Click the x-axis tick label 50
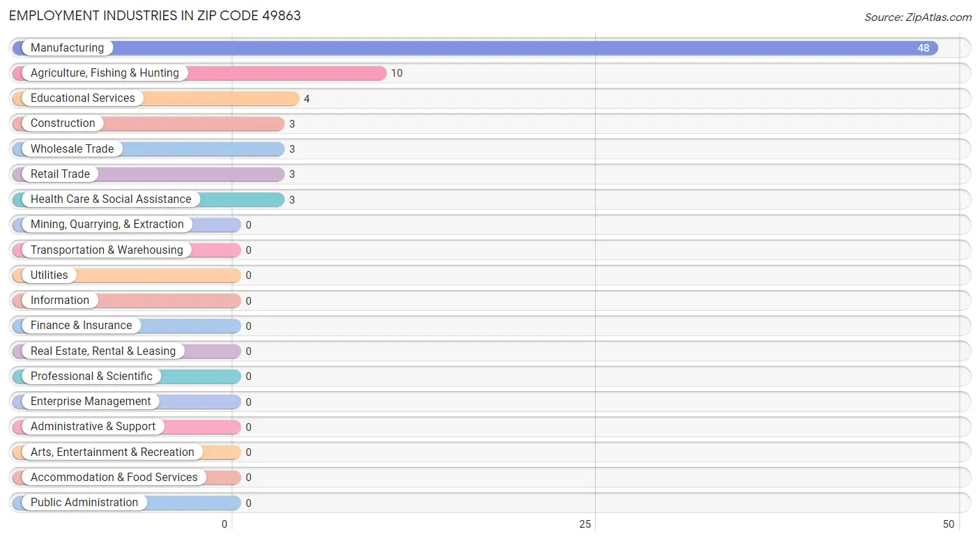This screenshot has height=541, width=980. 949,524
